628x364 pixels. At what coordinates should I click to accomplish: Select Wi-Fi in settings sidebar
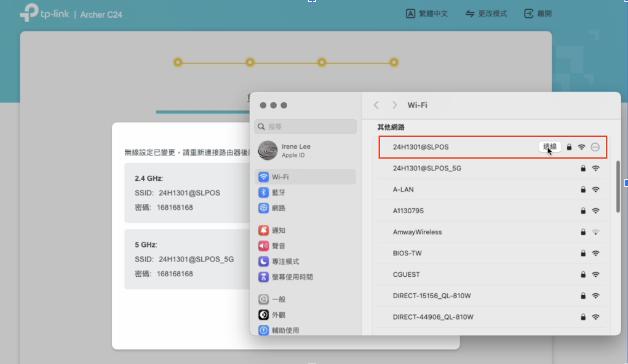(305, 177)
